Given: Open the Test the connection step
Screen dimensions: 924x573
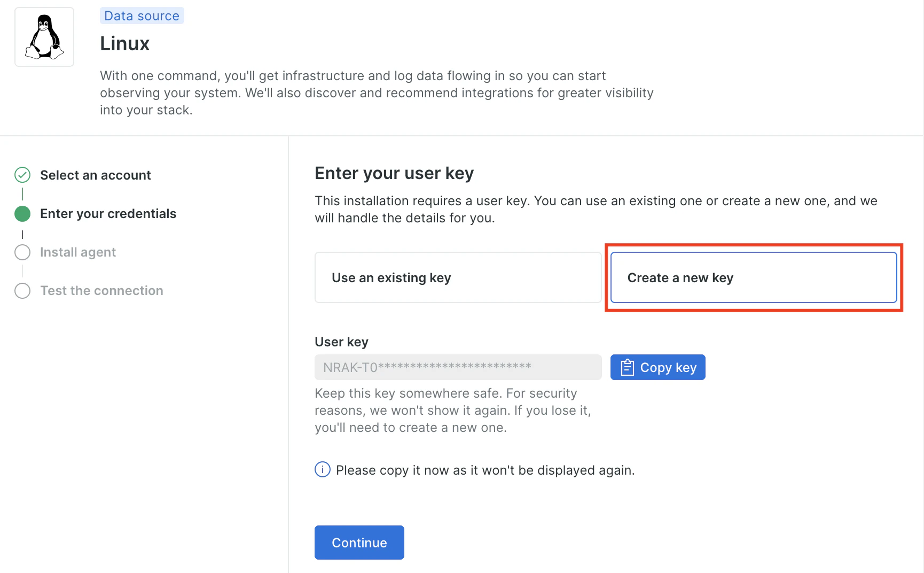Looking at the screenshot, I should 101,291.
